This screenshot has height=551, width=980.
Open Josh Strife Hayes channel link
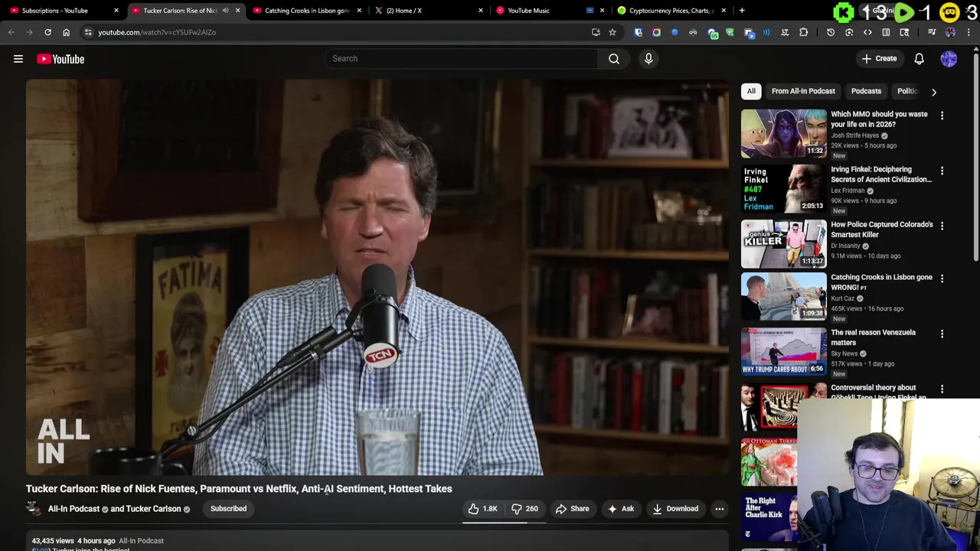click(x=854, y=135)
